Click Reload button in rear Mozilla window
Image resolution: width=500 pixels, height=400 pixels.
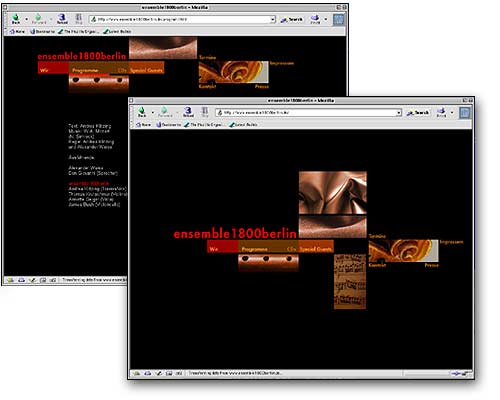click(62, 19)
